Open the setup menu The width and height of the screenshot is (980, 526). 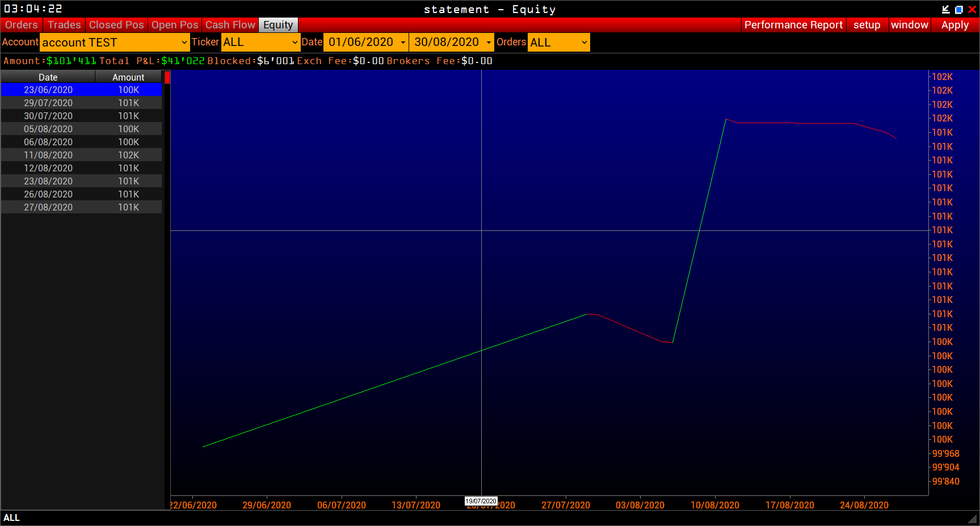point(867,25)
